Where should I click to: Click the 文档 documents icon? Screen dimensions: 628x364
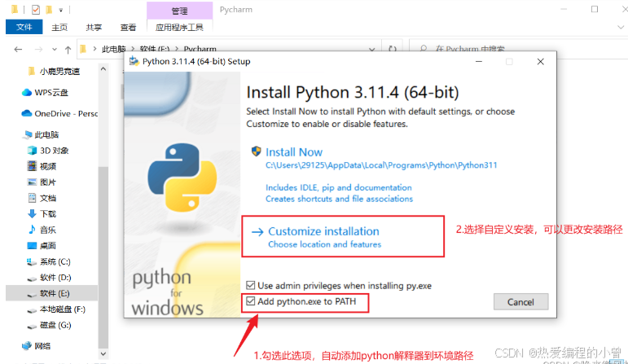[32, 198]
